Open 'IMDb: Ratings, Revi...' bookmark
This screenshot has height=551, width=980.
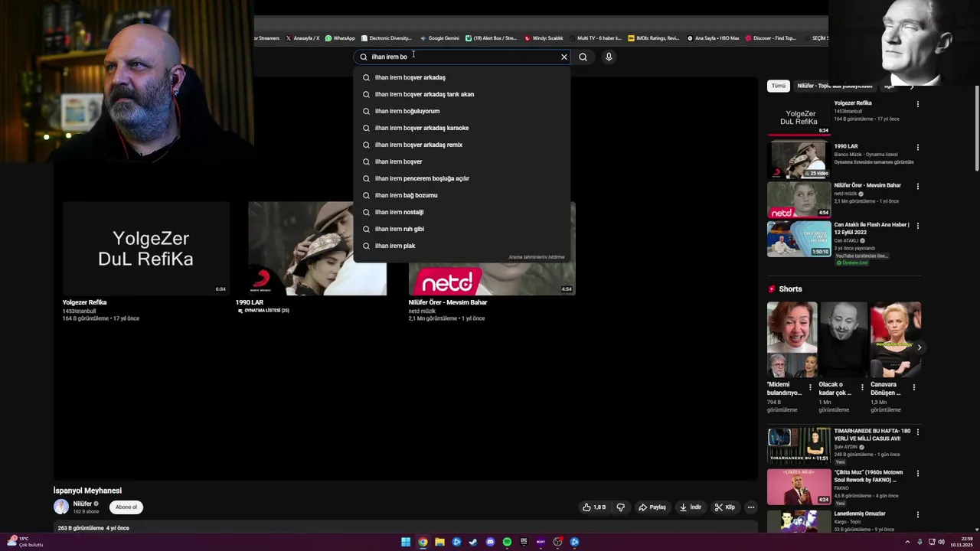653,38
